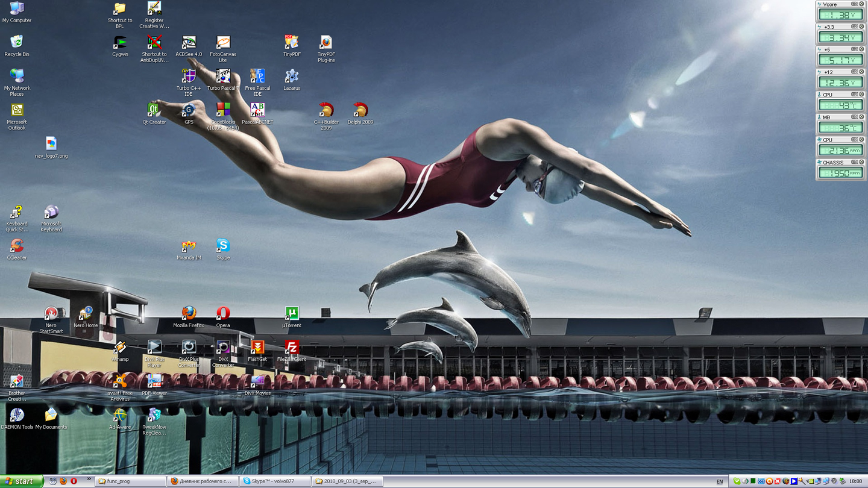This screenshot has width=868, height=488.
Task: Click the CCleaner desktop icon
Action: [17, 246]
